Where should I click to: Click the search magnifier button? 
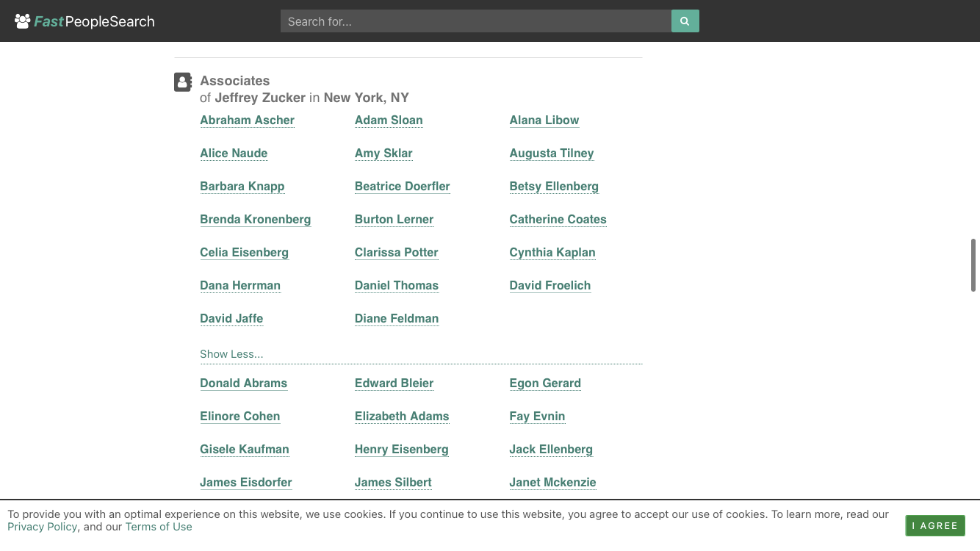(685, 21)
